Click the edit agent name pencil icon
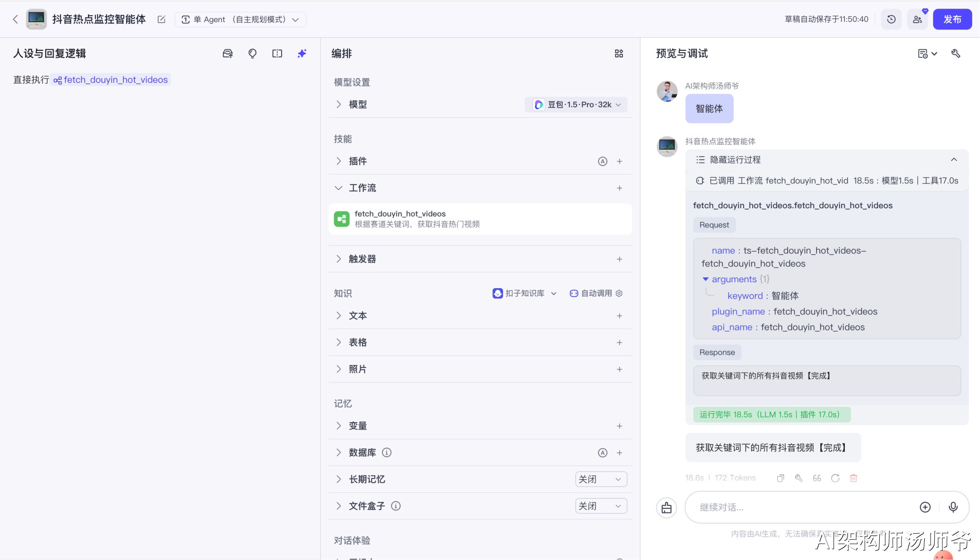The image size is (980, 560). (x=162, y=20)
